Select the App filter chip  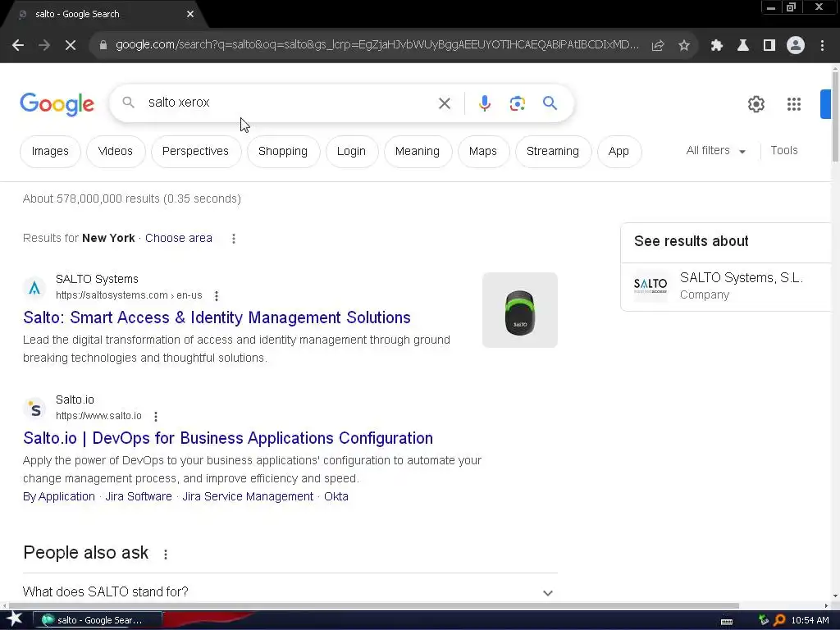[x=619, y=152]
